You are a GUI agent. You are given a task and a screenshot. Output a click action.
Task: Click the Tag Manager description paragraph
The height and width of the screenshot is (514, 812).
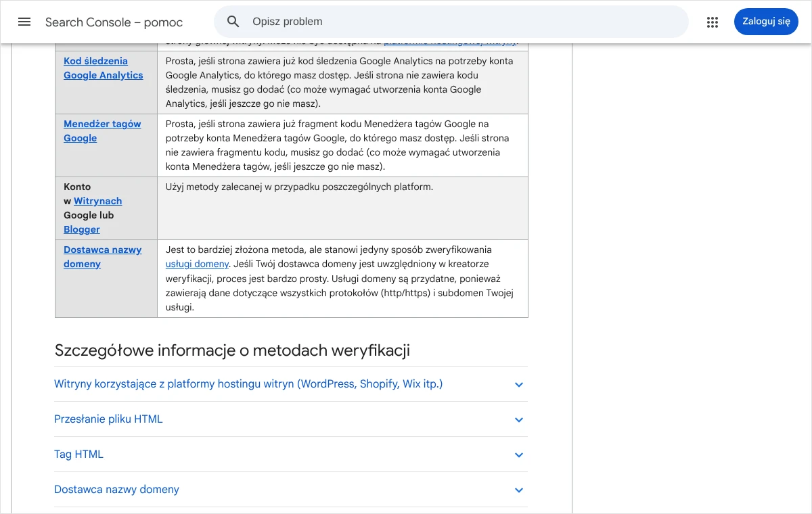pos(338,145)
